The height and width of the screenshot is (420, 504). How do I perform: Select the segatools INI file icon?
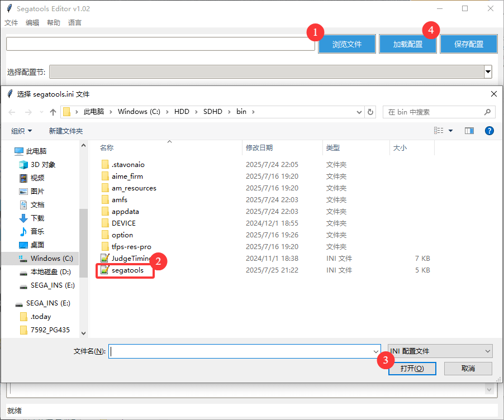[105, 270]
